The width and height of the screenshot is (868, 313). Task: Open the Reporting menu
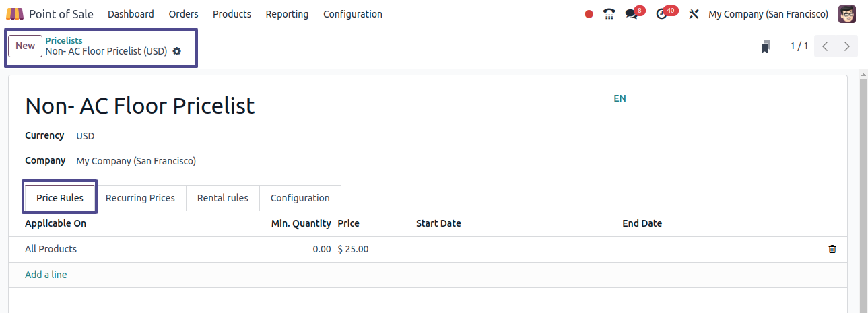pos(287,14)
